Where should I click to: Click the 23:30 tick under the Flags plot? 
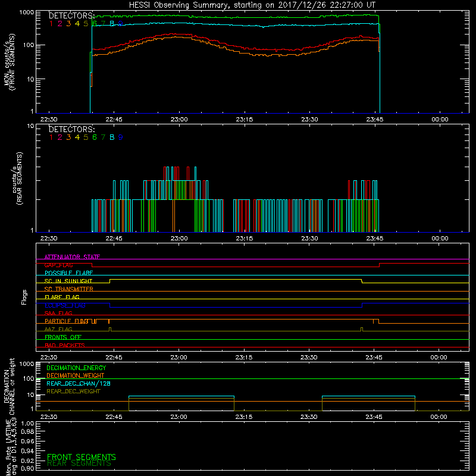[309, 358]
